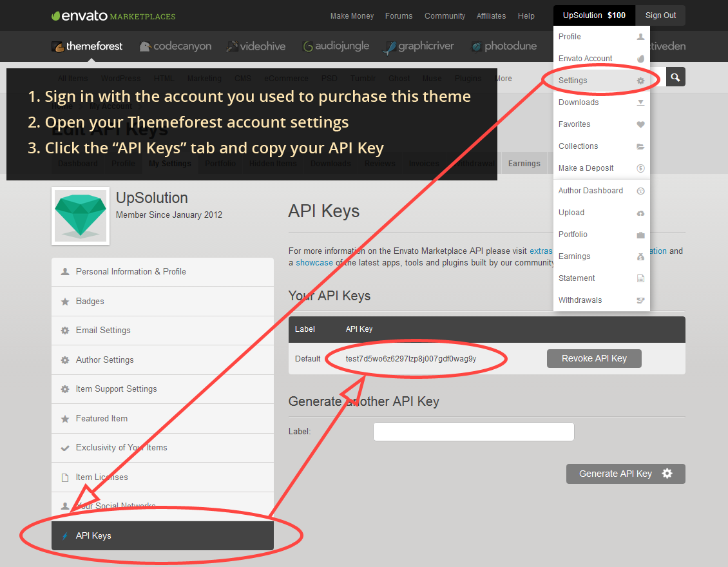Image resolution: width=728 pixels, height=567 pixels.
Task: Open Author Dashboard from the menu
Action: pyautogui.click(x=601, y=191)
